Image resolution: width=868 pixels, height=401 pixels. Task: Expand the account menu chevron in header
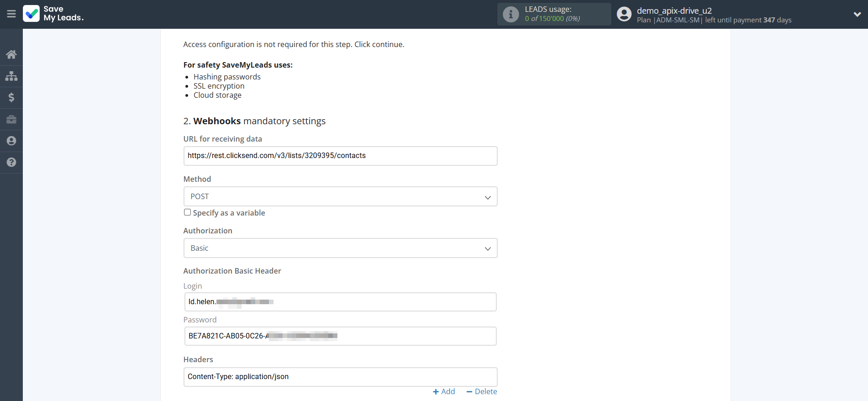857,14
